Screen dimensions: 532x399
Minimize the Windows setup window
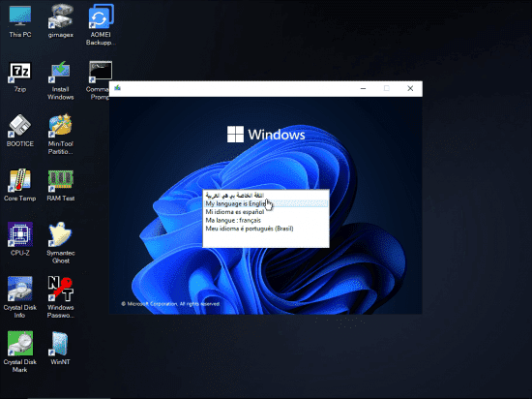pos(363,89)
